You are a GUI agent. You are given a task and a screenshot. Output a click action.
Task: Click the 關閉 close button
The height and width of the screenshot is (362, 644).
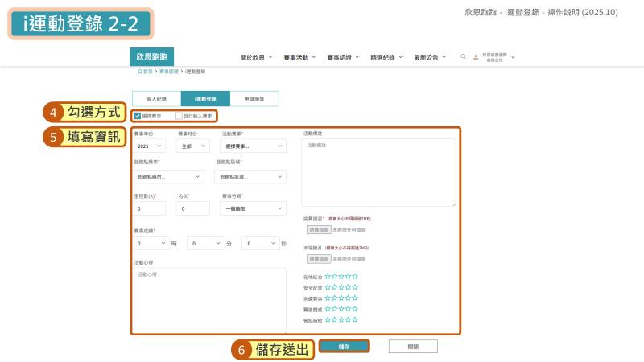pyautogui.click(x=413, y=346)
